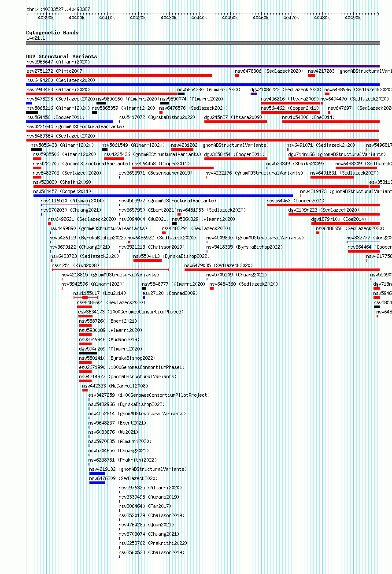Open the nsv456216 (Itsara2009) variant label

[290, 99]
